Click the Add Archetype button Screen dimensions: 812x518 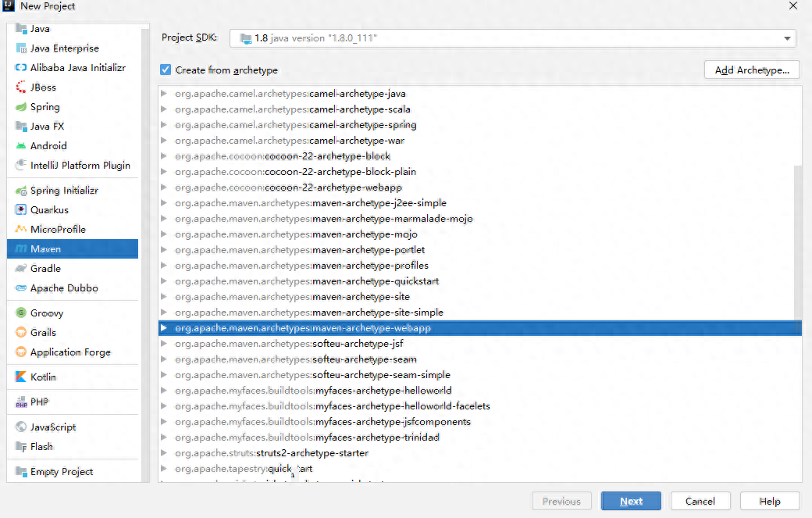tap(752, 70)
